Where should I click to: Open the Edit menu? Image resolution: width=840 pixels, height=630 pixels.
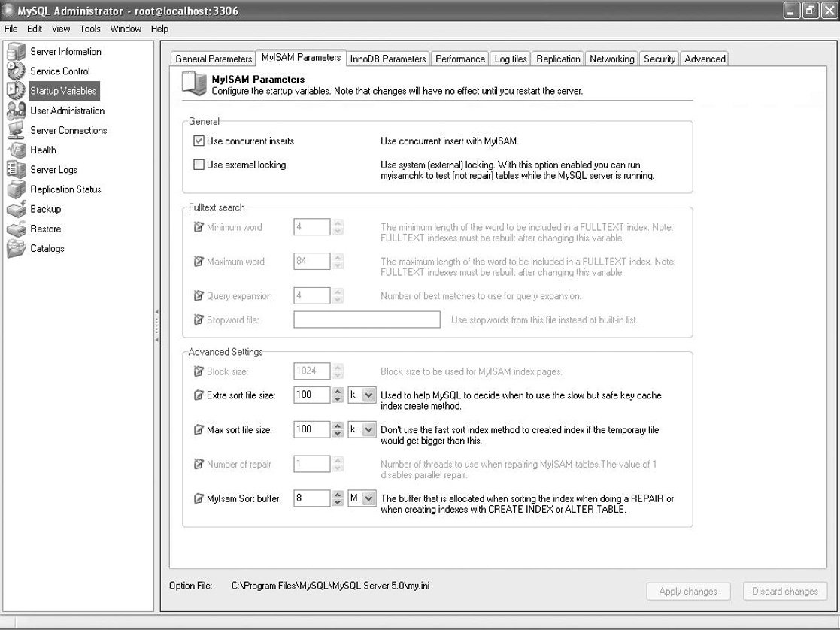pyautogui.click(x=35, y=29)
